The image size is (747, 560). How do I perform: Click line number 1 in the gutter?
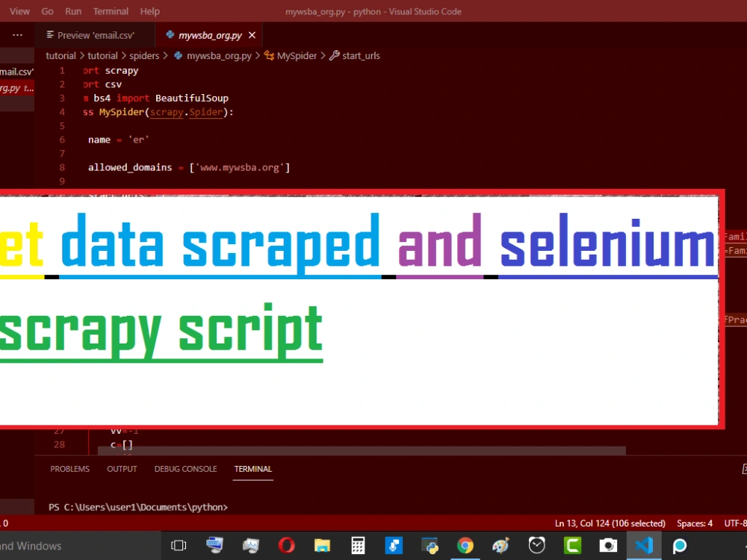(62, 70)
